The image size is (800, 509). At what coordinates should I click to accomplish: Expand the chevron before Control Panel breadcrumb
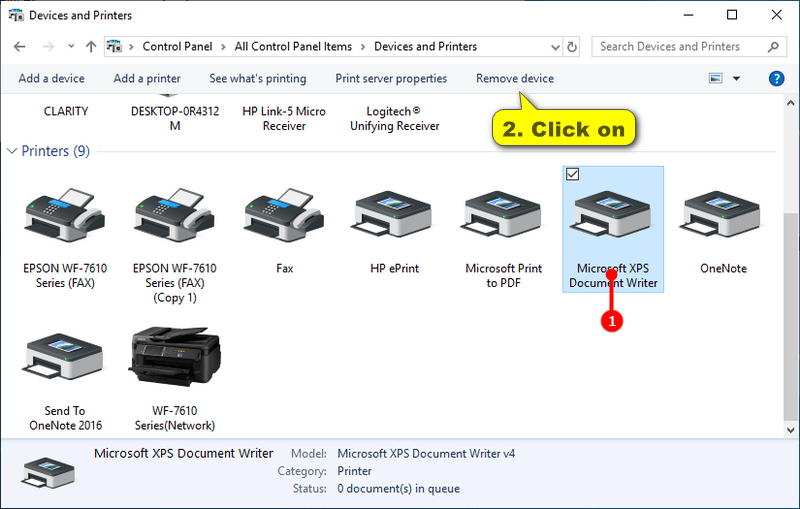(131, 47)
